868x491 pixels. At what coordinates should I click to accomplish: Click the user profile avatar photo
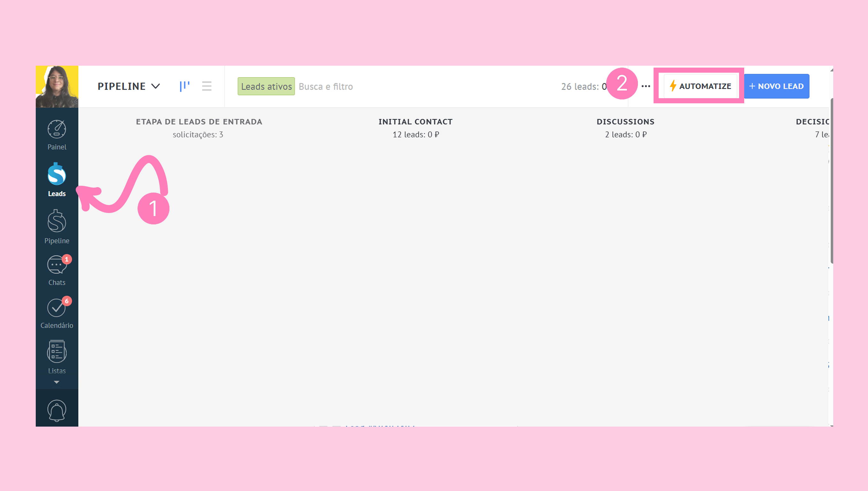(x=57, y=86)
